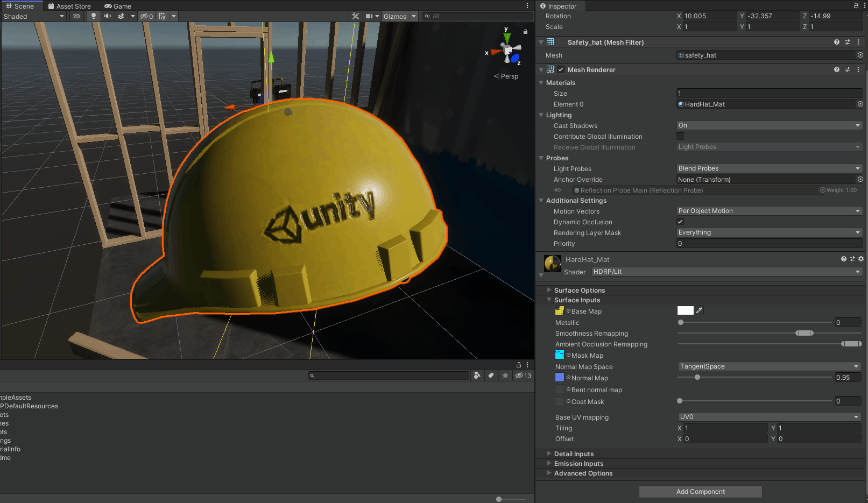868x503 pixels.
Task: Open the Base UV mapping dropdown
Action: pyautogui.click(x=770, y=417)
